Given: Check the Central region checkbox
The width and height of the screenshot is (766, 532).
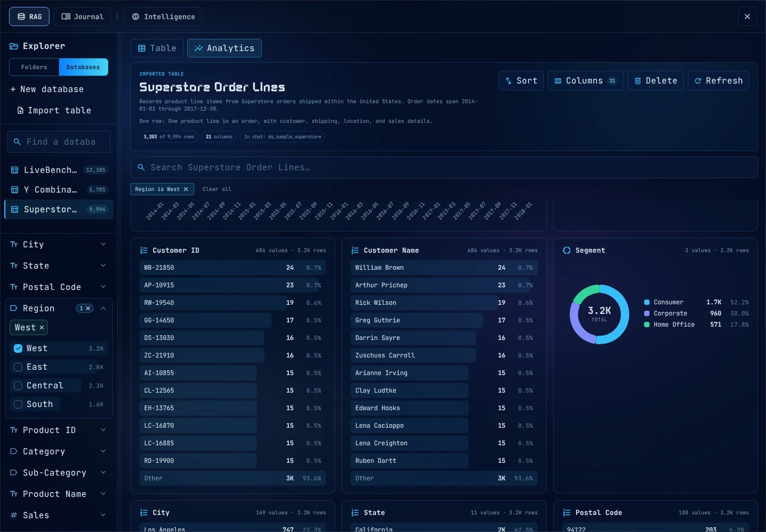Looking at the screenshot, I should coord(18,386).
